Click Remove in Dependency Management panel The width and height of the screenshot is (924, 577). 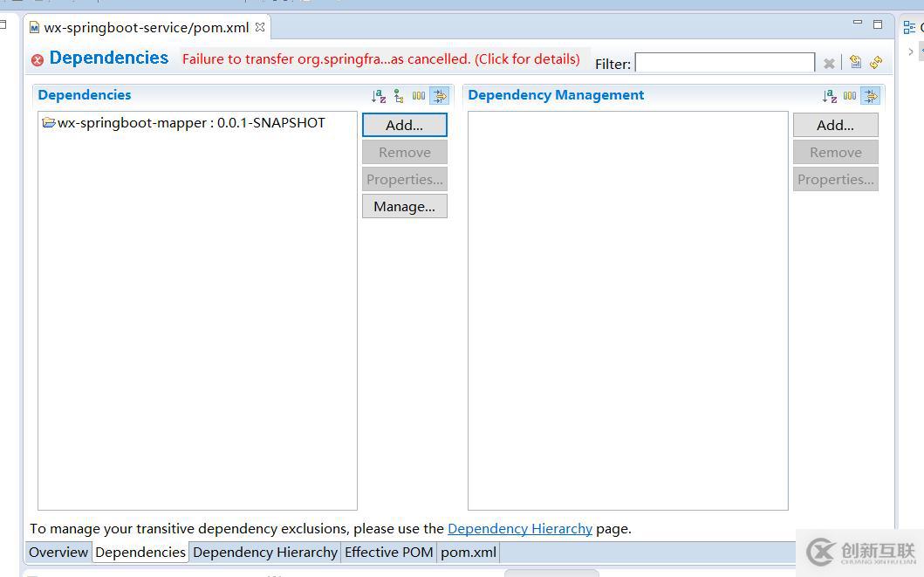[835, 152]
